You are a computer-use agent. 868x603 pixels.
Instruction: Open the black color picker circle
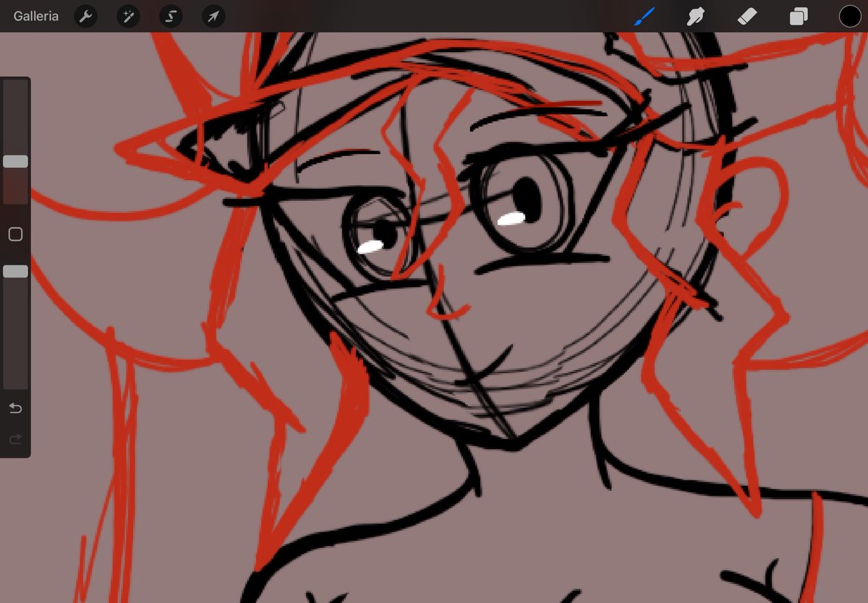click(x=850, y=16)
